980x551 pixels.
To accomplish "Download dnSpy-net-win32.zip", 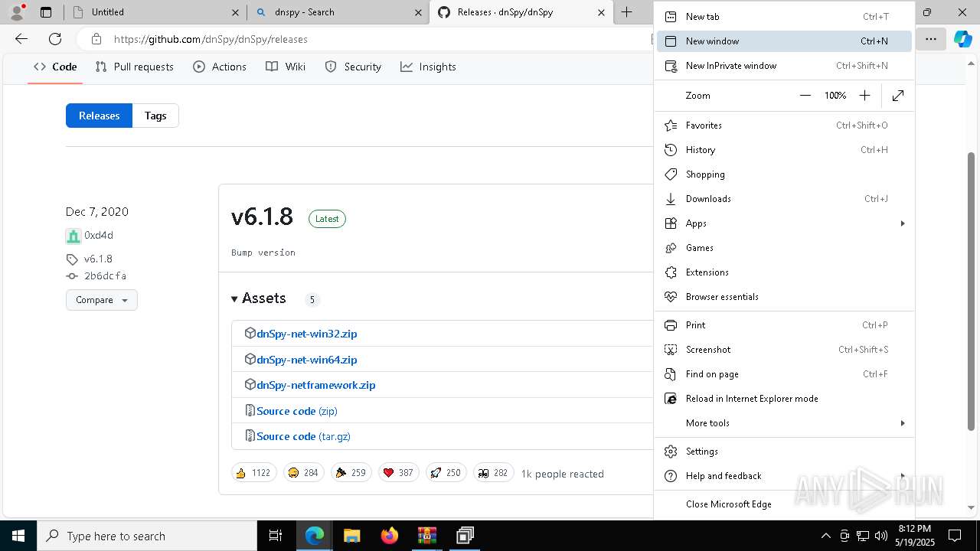I will coord(307,334).
